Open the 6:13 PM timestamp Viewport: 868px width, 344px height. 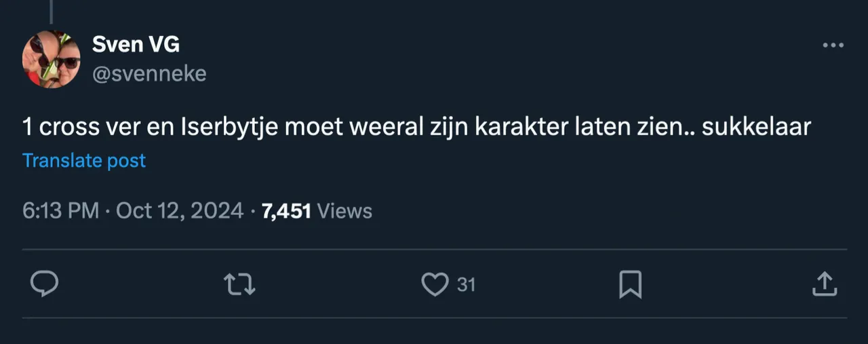pos(61,211)
